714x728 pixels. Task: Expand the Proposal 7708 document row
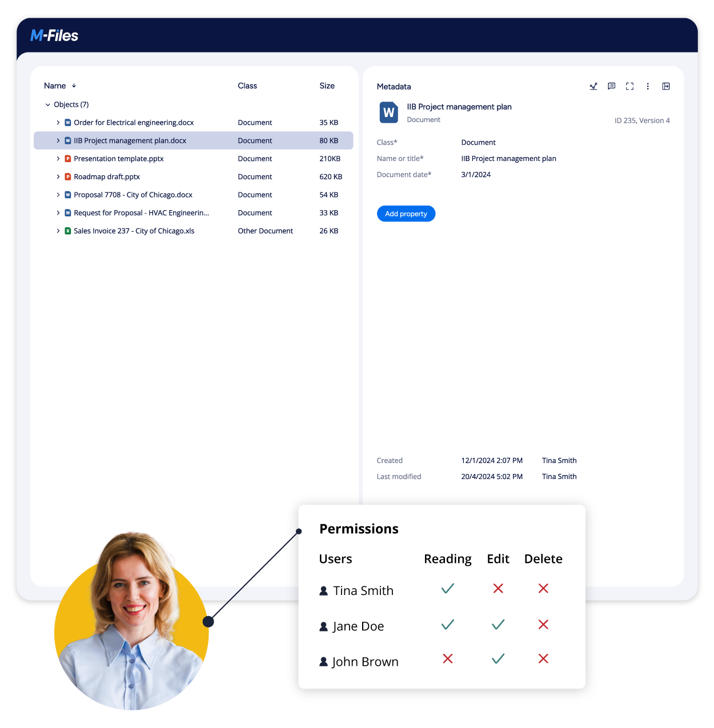[58, 195]
